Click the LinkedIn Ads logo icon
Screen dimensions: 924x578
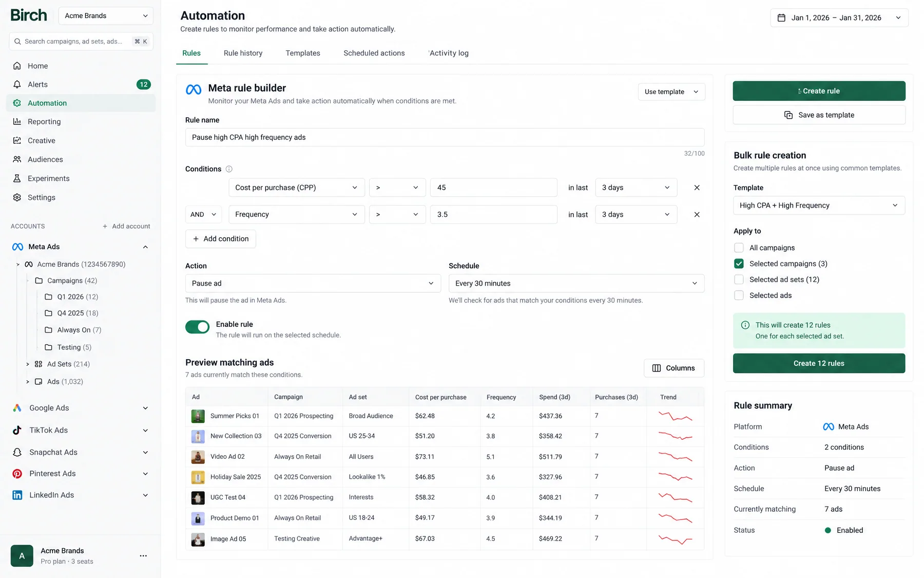[x=17, y=495]
